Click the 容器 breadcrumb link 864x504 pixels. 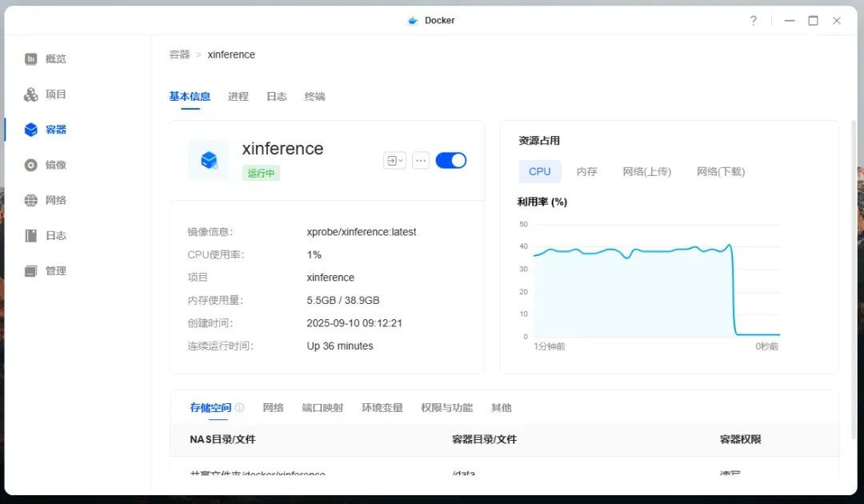[x=180, y=54]
